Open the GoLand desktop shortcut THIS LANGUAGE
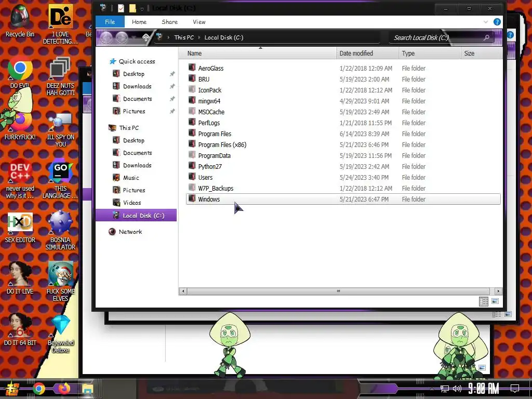Viewport: 532px width, 399px height. 60,178
